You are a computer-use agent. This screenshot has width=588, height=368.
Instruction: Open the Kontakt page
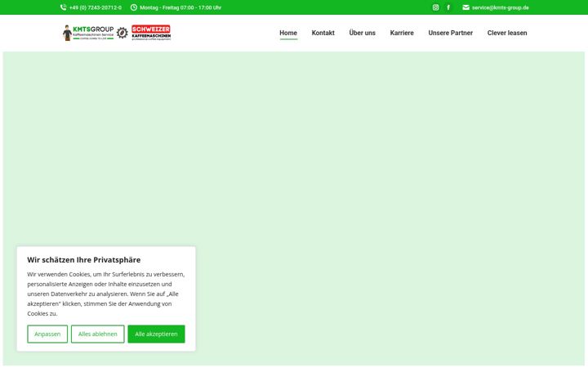coord(323,33)
